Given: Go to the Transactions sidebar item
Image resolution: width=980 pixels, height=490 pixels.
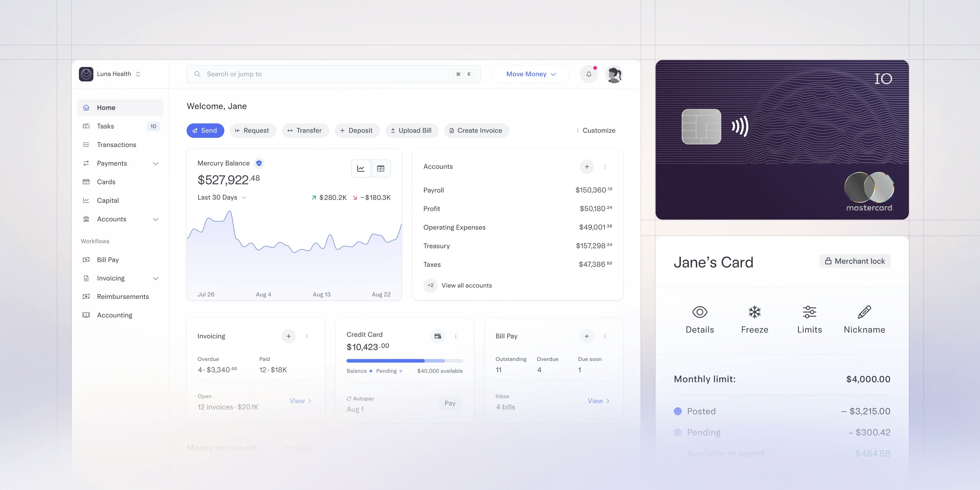Looking at the screenshot, I should tap(117, 145).
